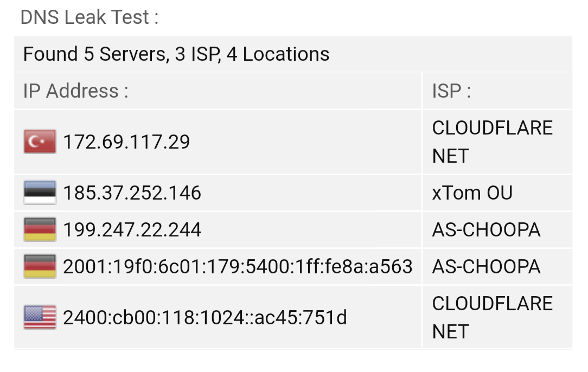
Task: Click AS-CHOOPA ISP beside 199.247.22.244
Action: click(x=487, y=230)
